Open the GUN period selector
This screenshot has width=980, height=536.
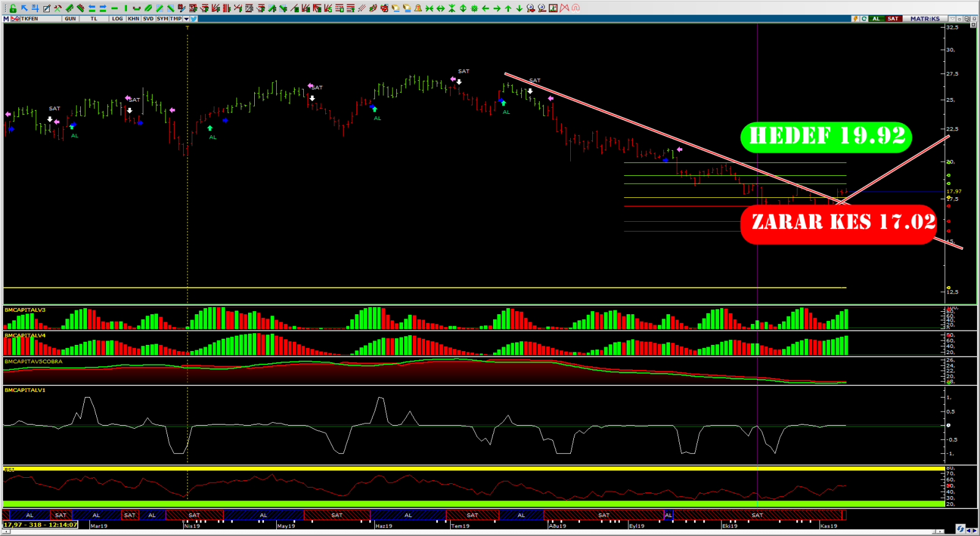coord(70,19)
